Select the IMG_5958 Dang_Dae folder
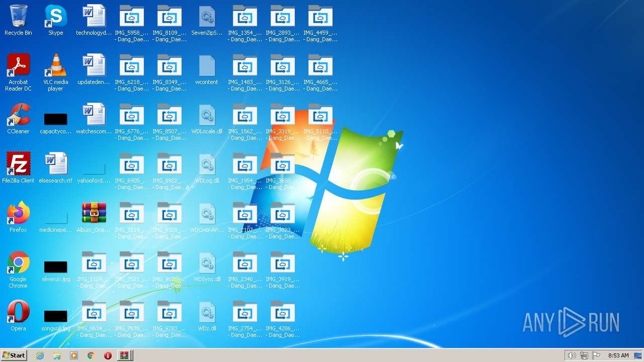This screenshot has width=644, height=362. pos(131,23)
